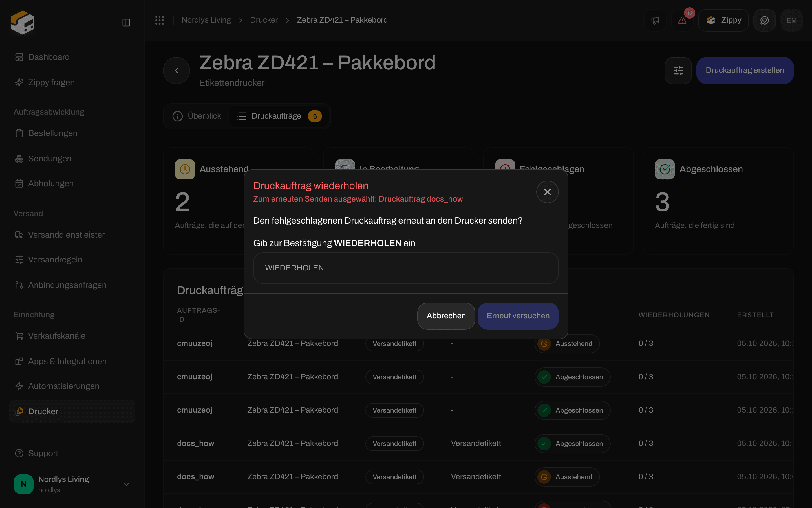Open Apps & Integrationen
Viewport: 812px width, 508px height.
[72, 361]
